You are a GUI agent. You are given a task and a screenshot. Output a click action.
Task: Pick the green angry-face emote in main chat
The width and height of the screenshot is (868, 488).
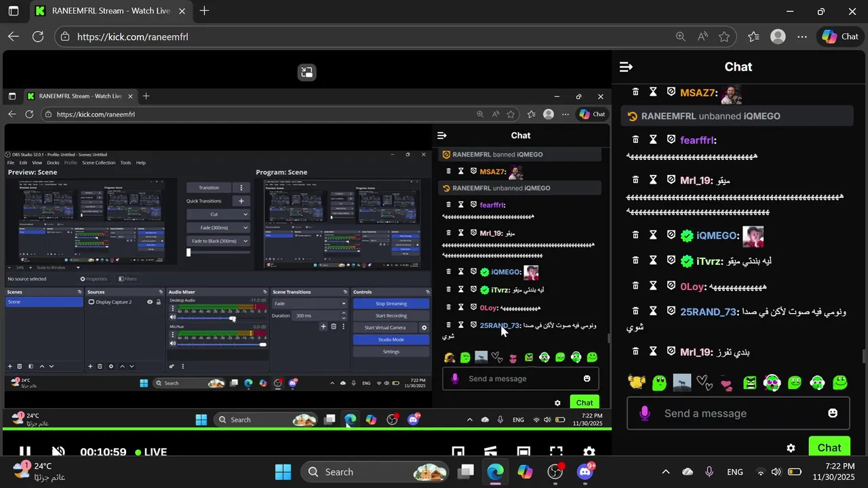pyautogui.click(x=749, y=383)
